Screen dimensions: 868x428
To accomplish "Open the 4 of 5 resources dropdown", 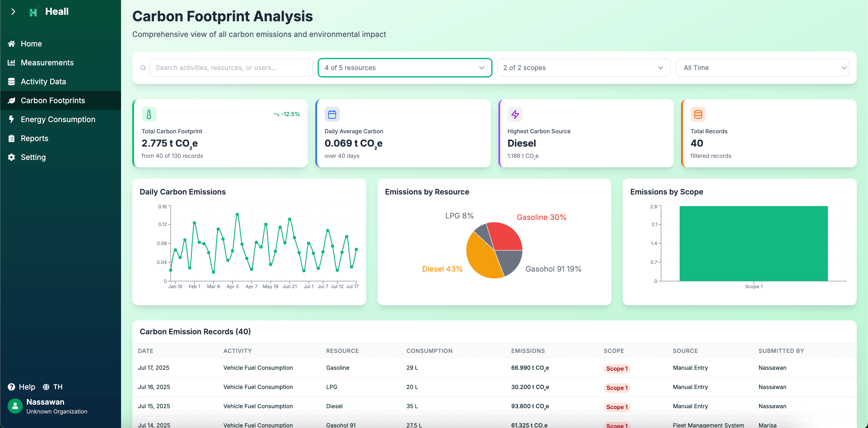I will [x=404, y=68].
